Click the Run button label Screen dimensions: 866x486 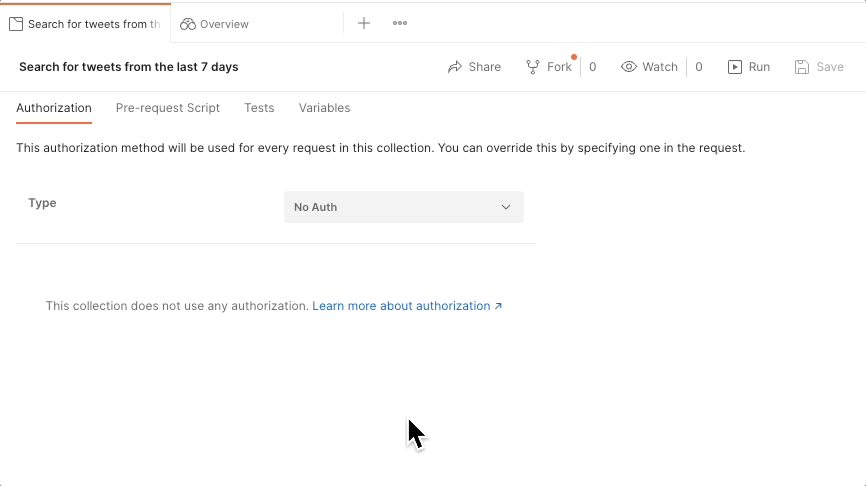[x=759, y=67]
